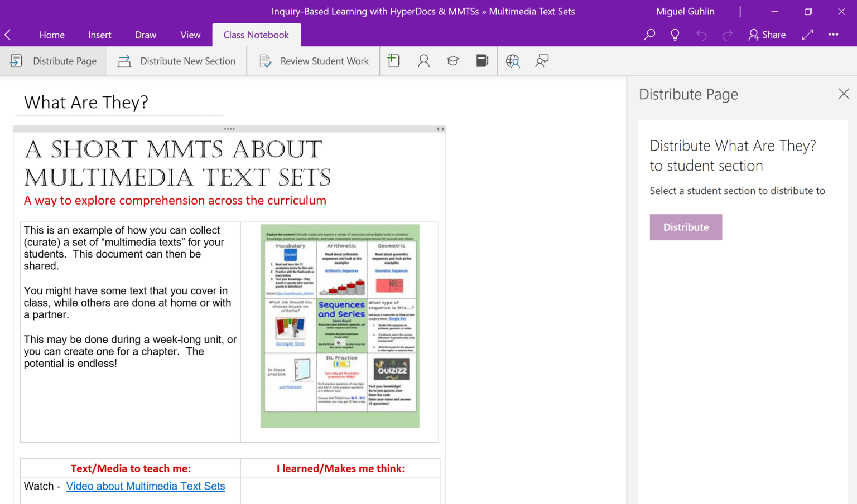The image size is (857, 504).
Task: Open the Draw ribbon tab
Action: pos(145,35)
